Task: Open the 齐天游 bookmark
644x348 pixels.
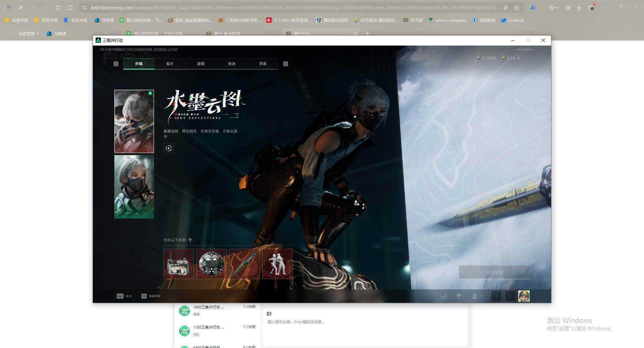Action: [x=413, y=20]
